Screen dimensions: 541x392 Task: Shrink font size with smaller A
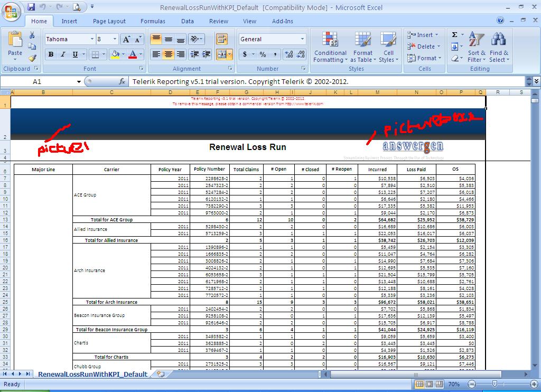[138, 39]
